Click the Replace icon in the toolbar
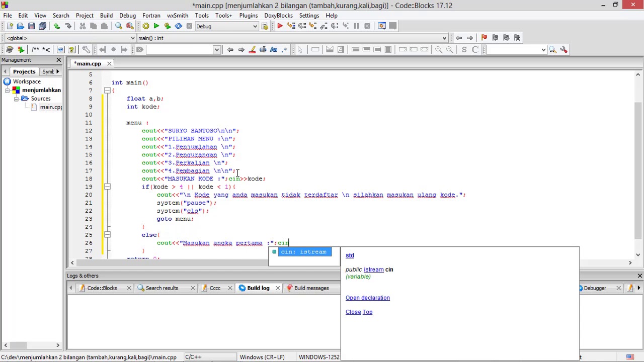 point(130,26)
